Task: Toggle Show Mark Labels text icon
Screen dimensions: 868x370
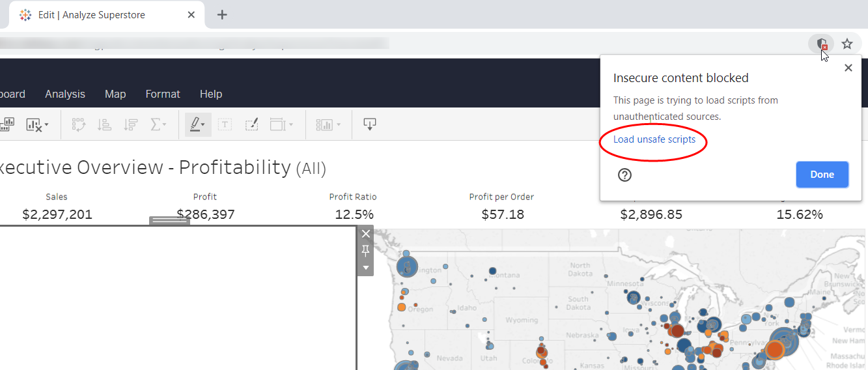Action: coord(225,124)
